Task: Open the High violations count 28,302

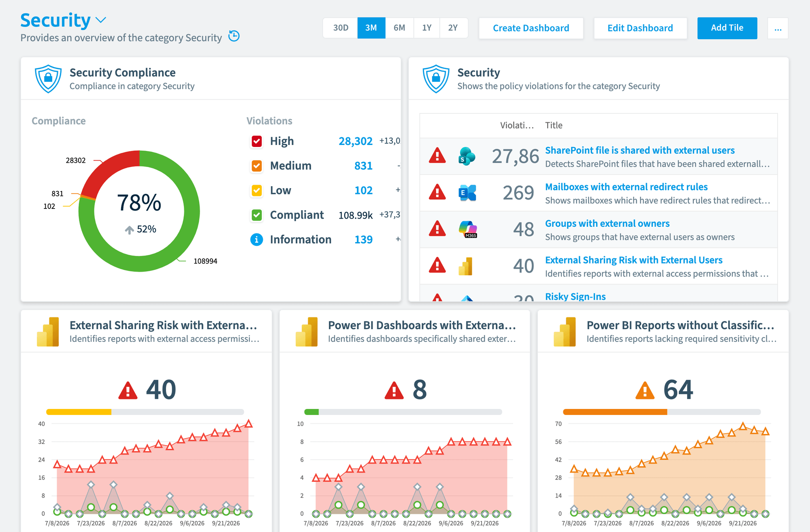Action: (x=355, y=141)
